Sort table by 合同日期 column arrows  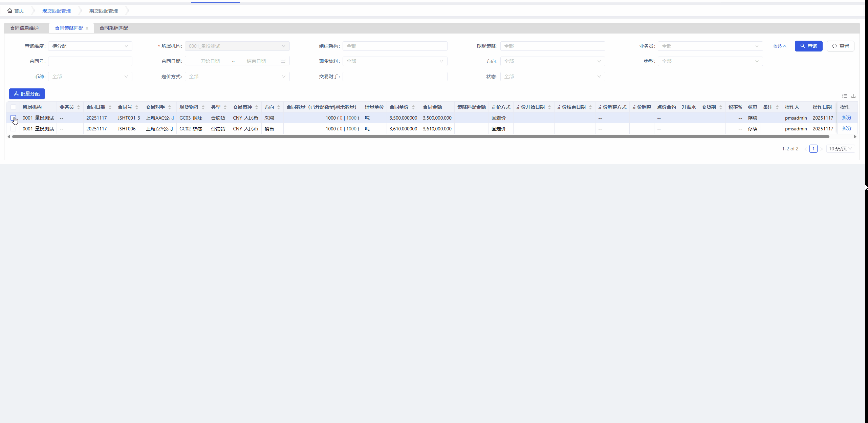(110, 107)
